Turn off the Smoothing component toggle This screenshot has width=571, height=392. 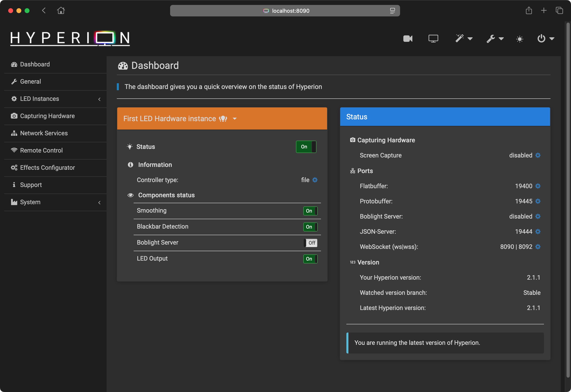coord(310,211)
